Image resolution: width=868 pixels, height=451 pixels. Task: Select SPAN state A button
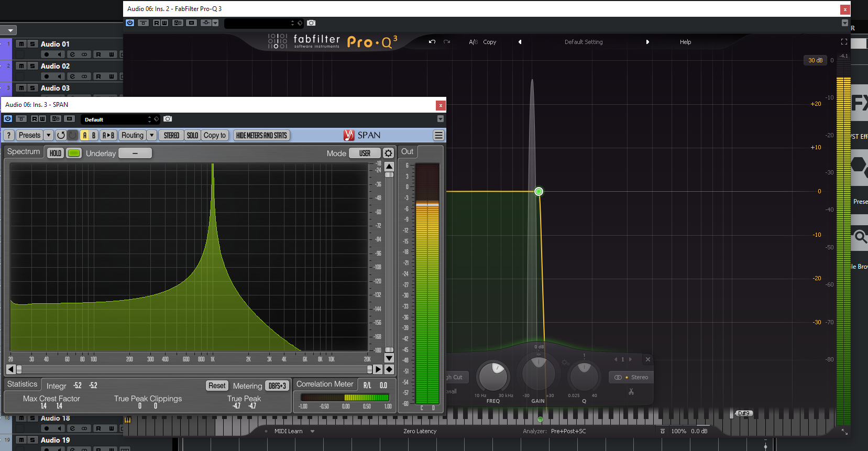(x=84, y=135)
